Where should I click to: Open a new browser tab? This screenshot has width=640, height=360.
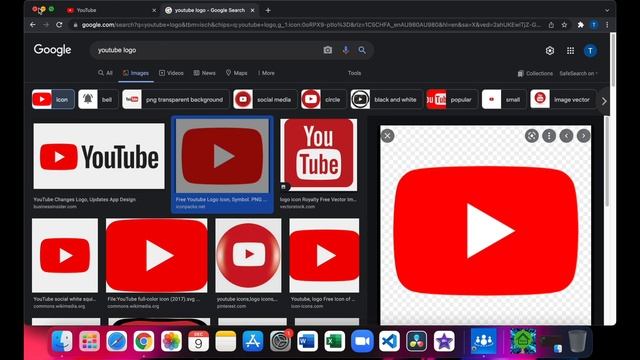coord(268,10)
